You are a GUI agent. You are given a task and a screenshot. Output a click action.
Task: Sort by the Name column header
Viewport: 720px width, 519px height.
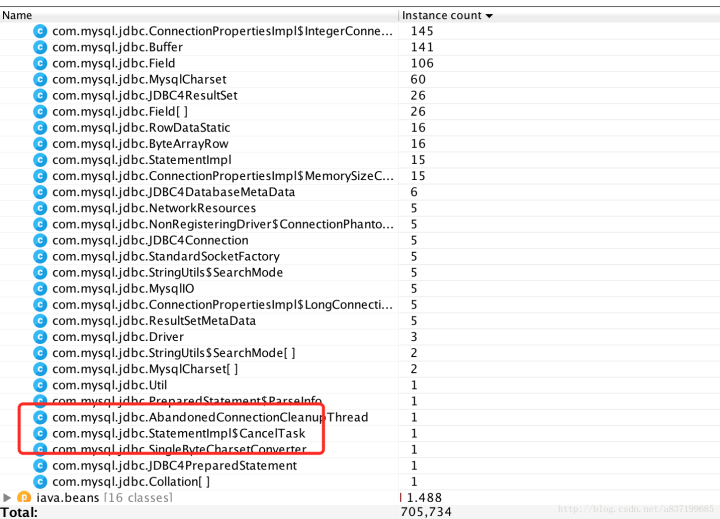(199, 15)
